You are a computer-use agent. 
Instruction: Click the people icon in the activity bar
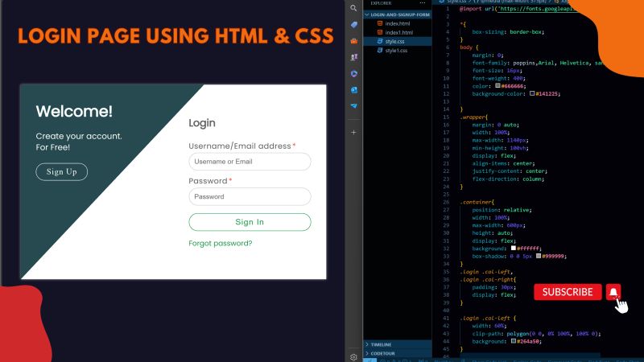[353, 57]
